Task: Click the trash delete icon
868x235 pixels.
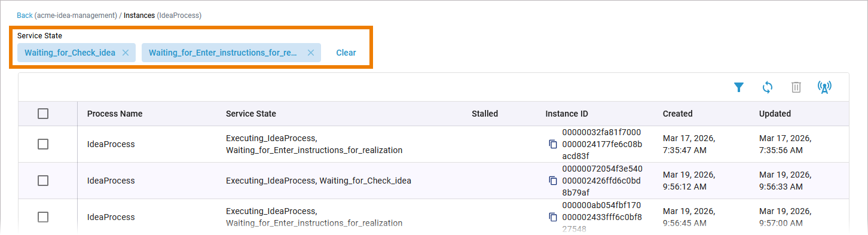Action: click(796, 87)
